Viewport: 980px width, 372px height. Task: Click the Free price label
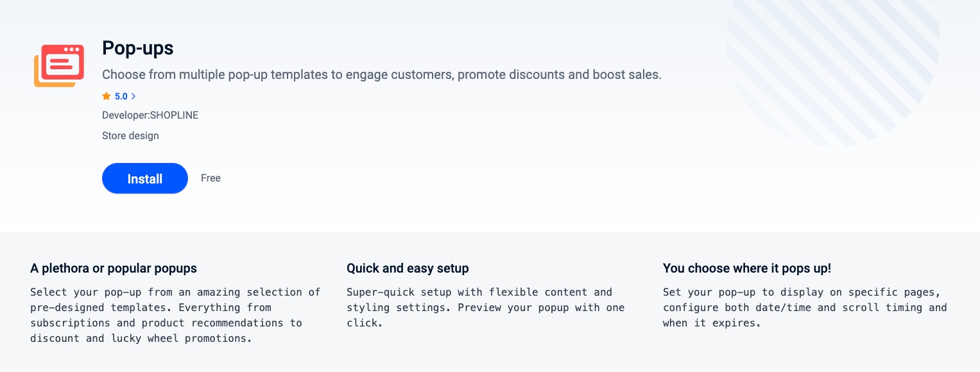(x=211, y=178)
